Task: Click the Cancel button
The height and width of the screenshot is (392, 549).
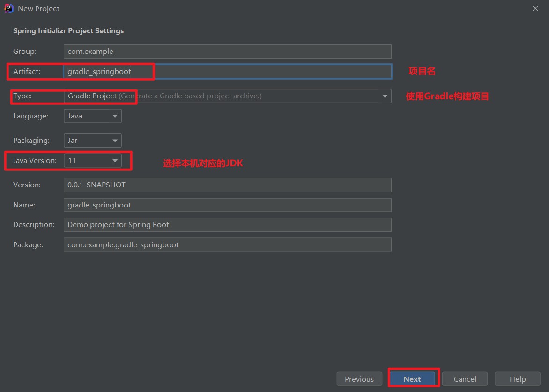Action: [x=465, y=379]
